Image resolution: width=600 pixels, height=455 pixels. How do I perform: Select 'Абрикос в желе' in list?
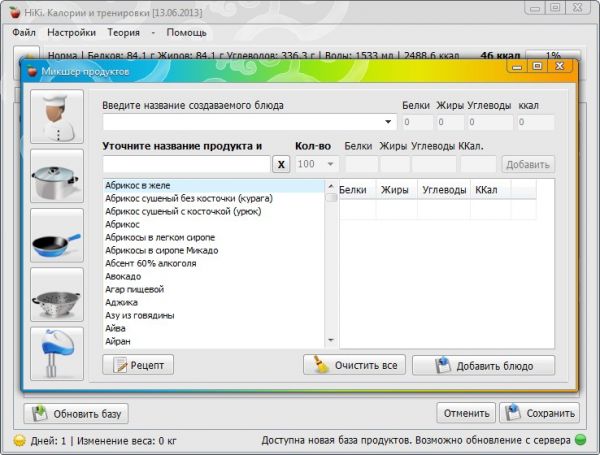pyautogui.click(x=214, y=186)
